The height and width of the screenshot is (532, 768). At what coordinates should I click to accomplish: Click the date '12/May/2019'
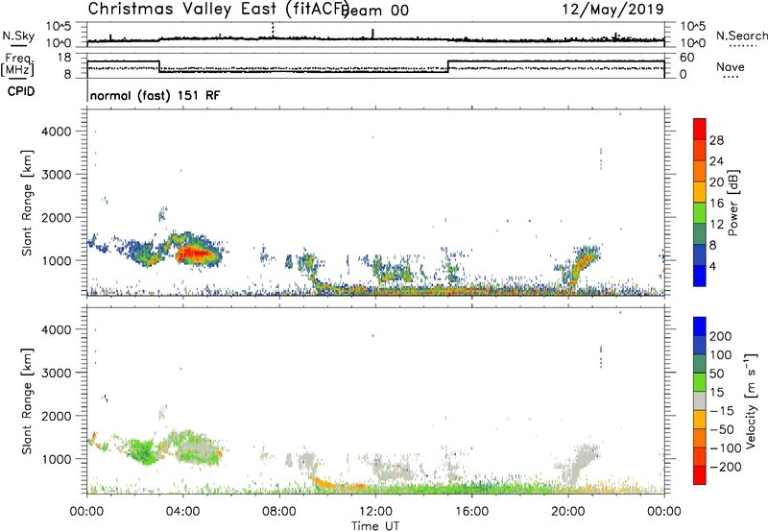pos(613,10)
